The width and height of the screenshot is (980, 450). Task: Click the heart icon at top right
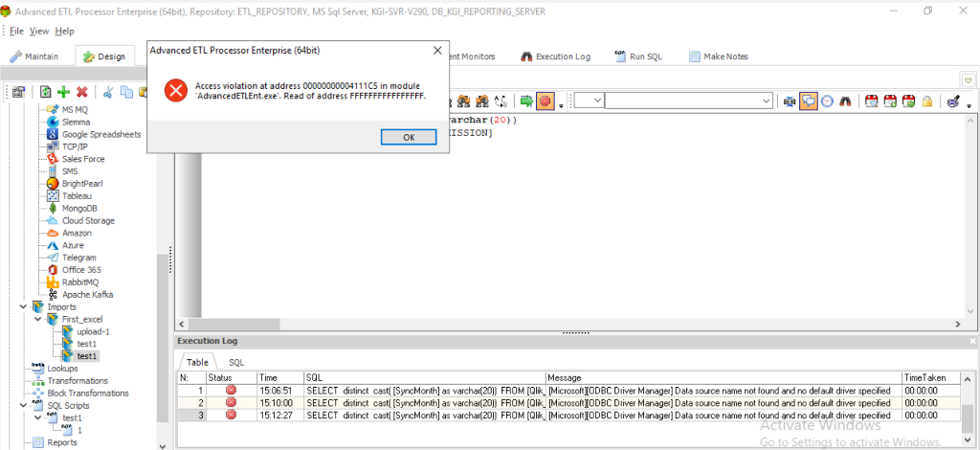coord(969,79)
